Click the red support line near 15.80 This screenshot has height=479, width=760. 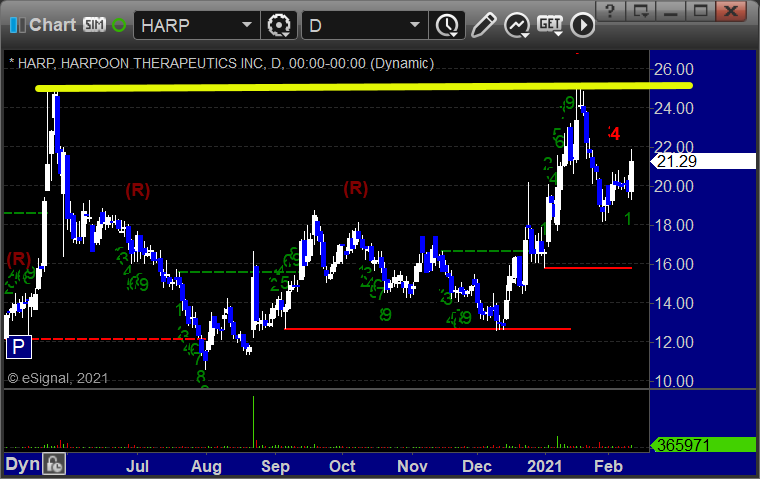click(588, 268)
